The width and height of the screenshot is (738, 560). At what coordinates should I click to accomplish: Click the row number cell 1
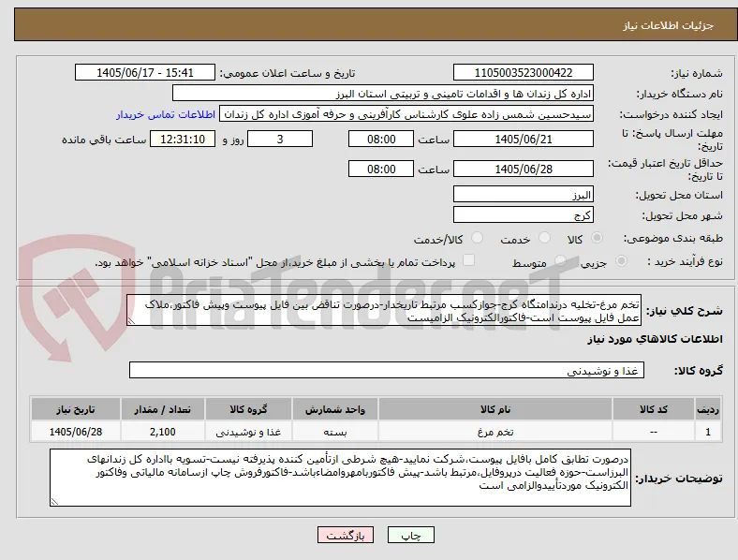coord(708,432)
